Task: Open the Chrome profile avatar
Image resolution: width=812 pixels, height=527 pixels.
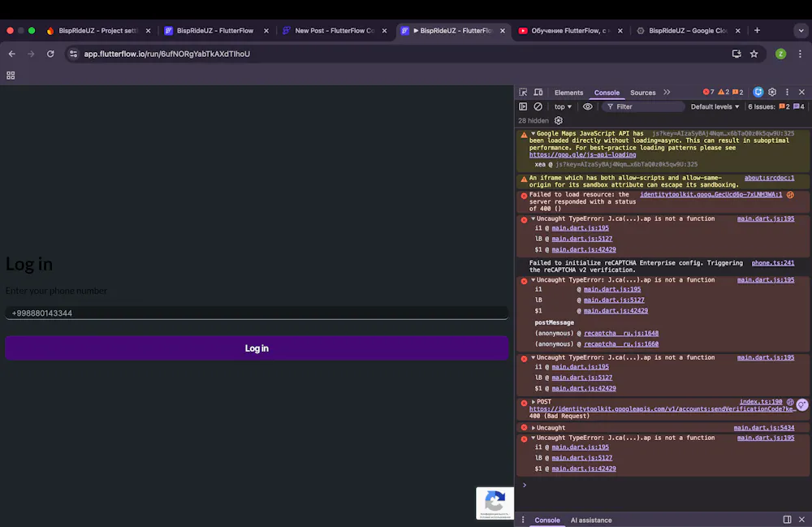Action: [x=780, y=54]
